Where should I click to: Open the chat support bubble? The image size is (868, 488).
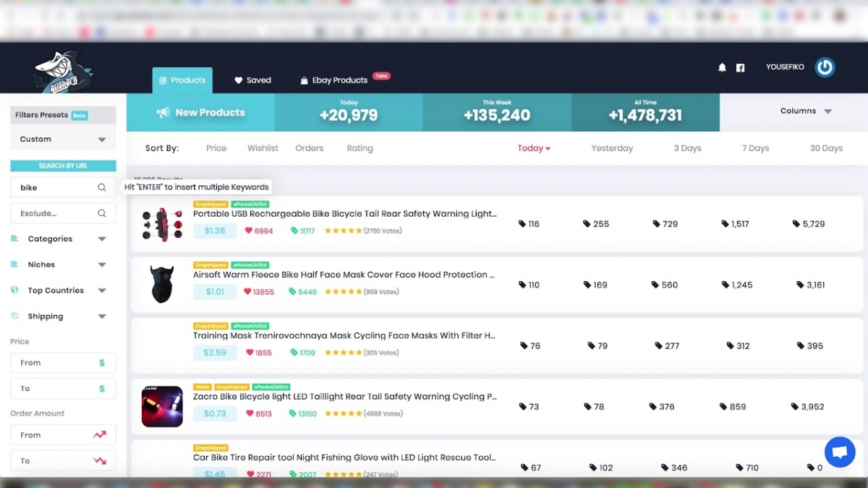click(840, 452)
